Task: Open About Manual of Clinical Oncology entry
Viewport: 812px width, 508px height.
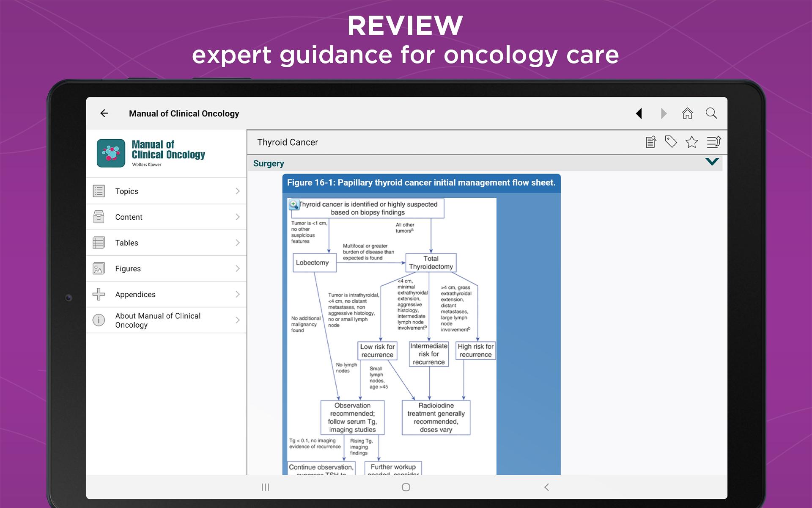Action: tap(167, 320)
